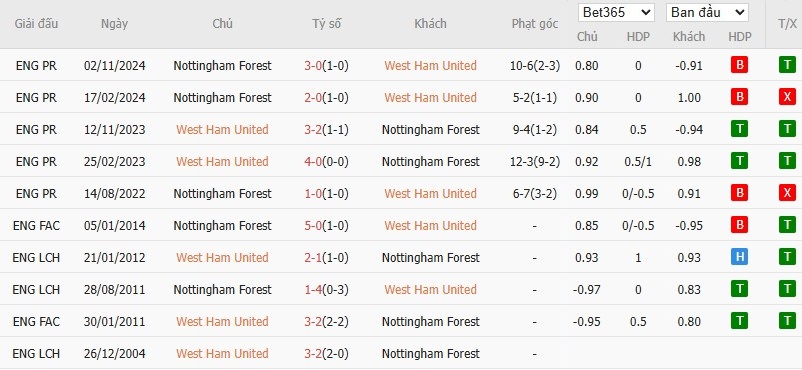Click red X badge for 17/02/2024 match

click(x=787, y=97)
